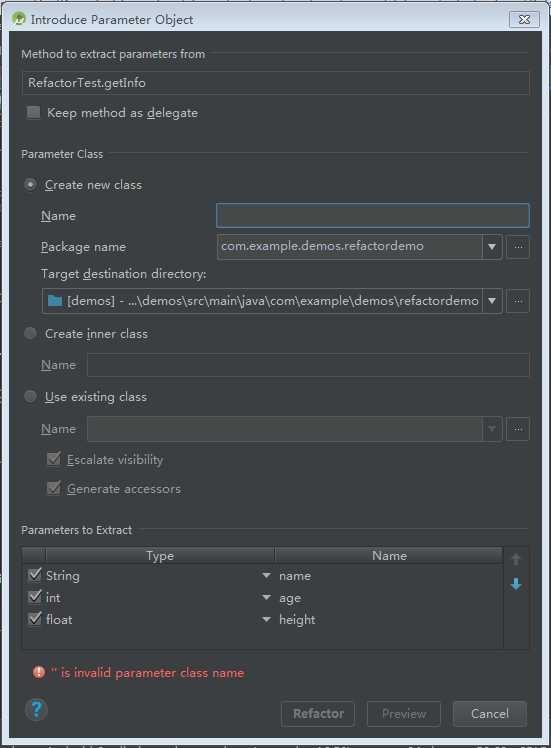Click the red error warning icon
Screen dimensions: 551x748
[39, 672]
